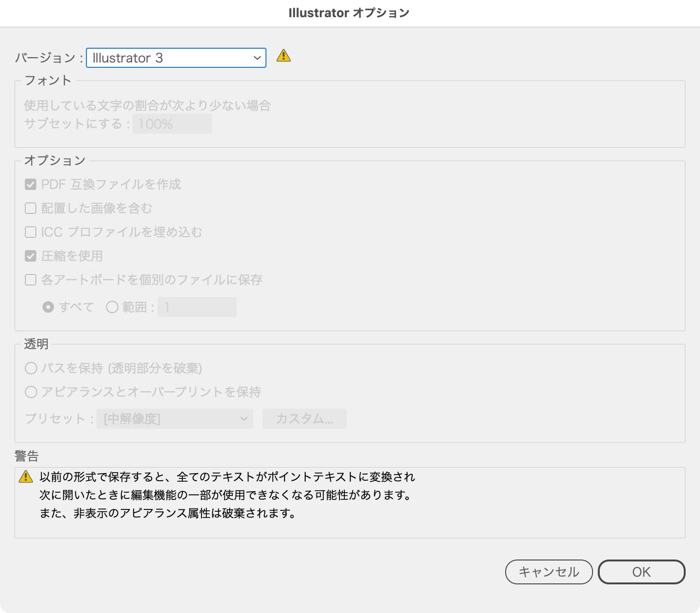Click the サブセットにする : label

pyautogui.click(x=77, y=124)
